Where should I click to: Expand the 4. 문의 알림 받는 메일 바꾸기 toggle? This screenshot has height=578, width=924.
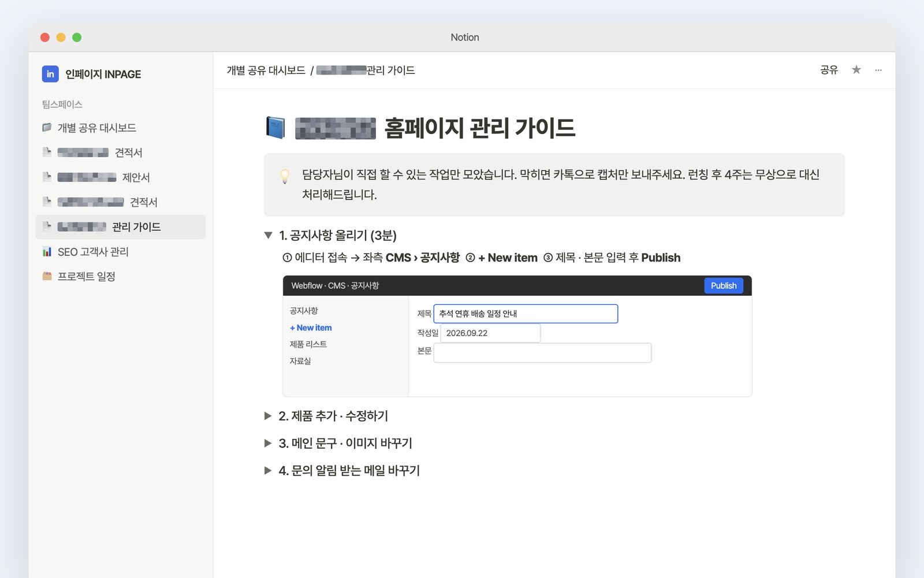point(268,470)
